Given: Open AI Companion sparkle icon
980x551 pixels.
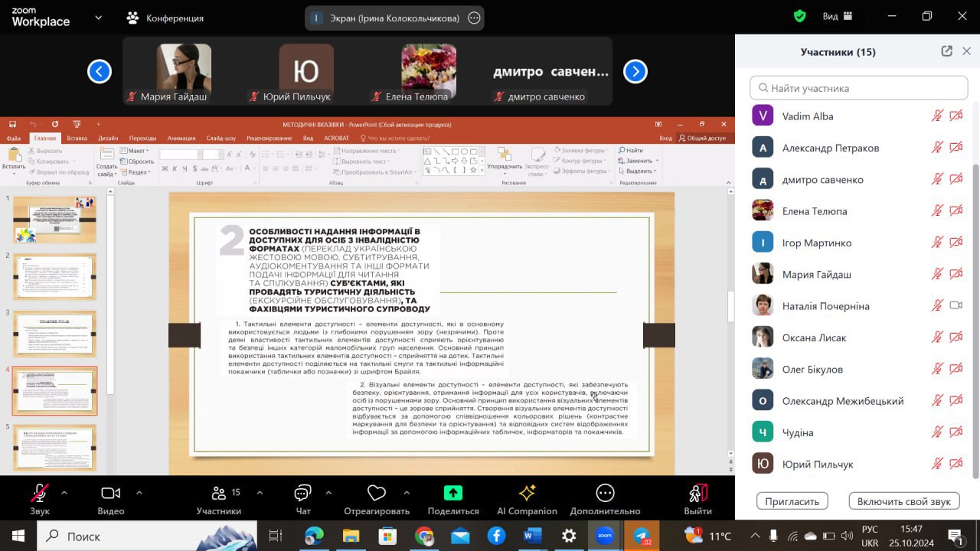Looking at the screenshot, I should [527, 494].
